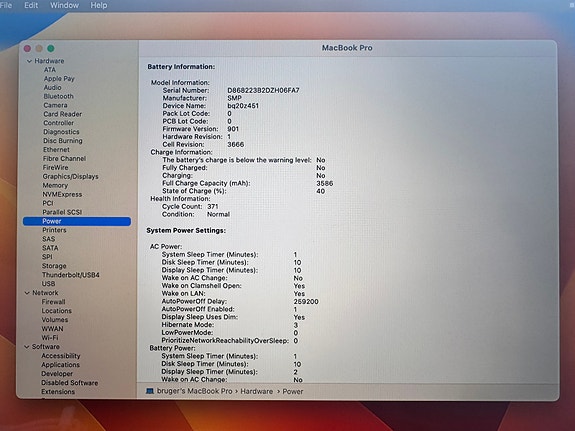Viewport: 575px width, 431px height.
Task: Click the MacBook icon in the path bar
Action: 150,391
